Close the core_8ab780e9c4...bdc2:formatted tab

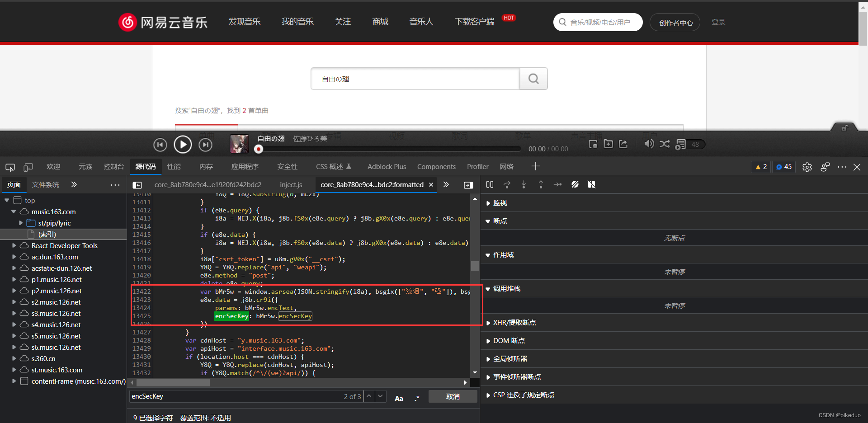431,184
